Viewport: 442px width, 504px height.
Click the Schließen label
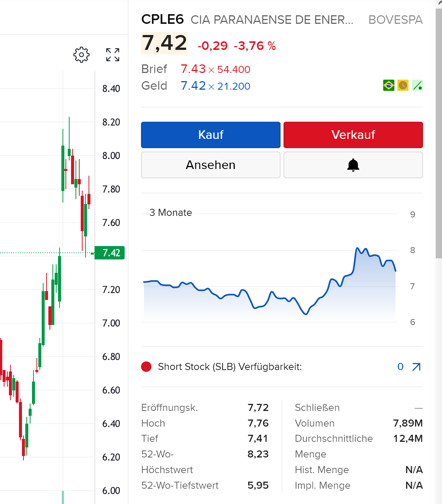317,408
